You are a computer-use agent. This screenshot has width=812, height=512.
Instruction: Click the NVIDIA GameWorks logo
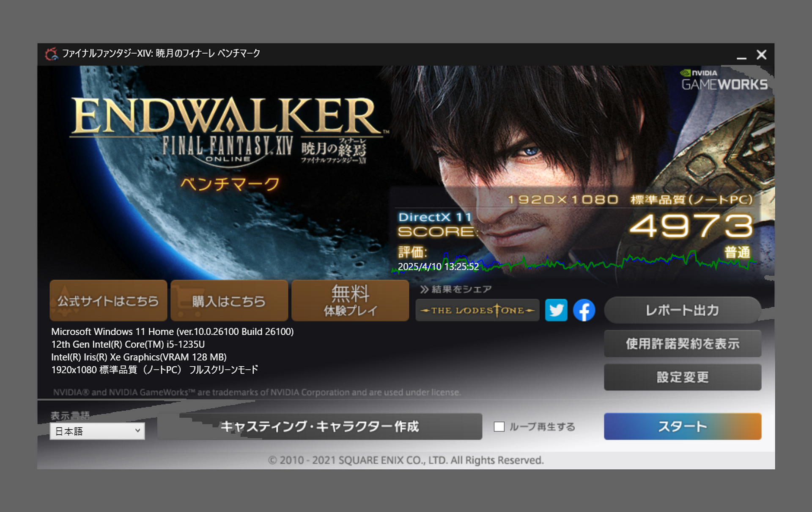pos(724,80)
